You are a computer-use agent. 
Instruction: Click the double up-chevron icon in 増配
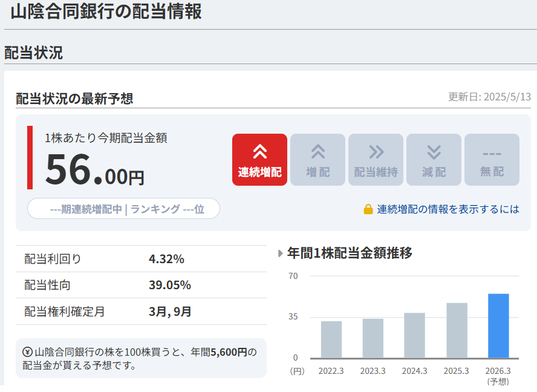[318, 151]
